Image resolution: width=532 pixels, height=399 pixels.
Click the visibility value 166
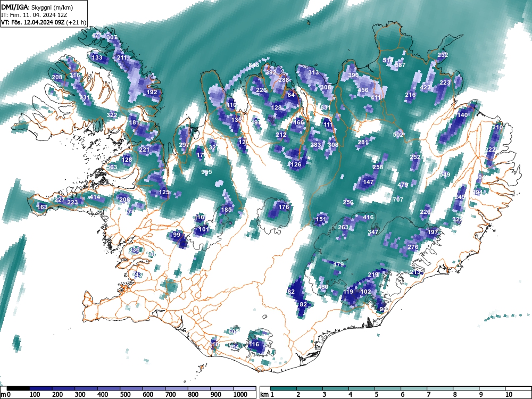click(298, 122)
